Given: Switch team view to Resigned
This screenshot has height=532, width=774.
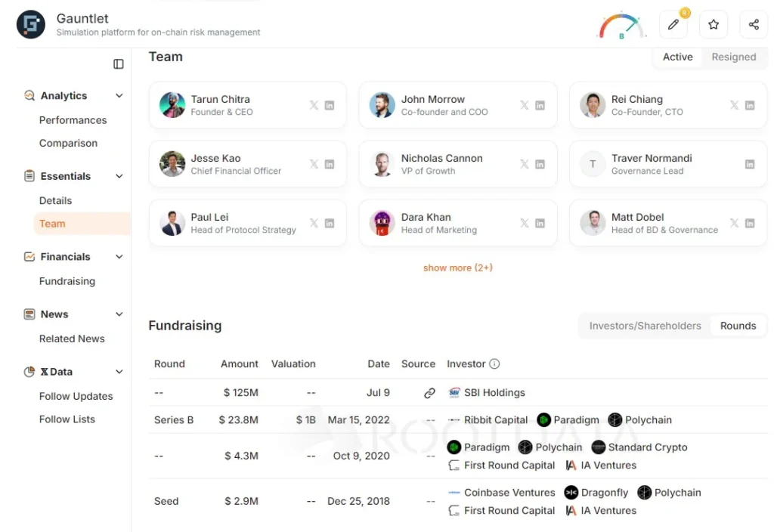Looking at the screenshot, I should (x=733, y=57).
